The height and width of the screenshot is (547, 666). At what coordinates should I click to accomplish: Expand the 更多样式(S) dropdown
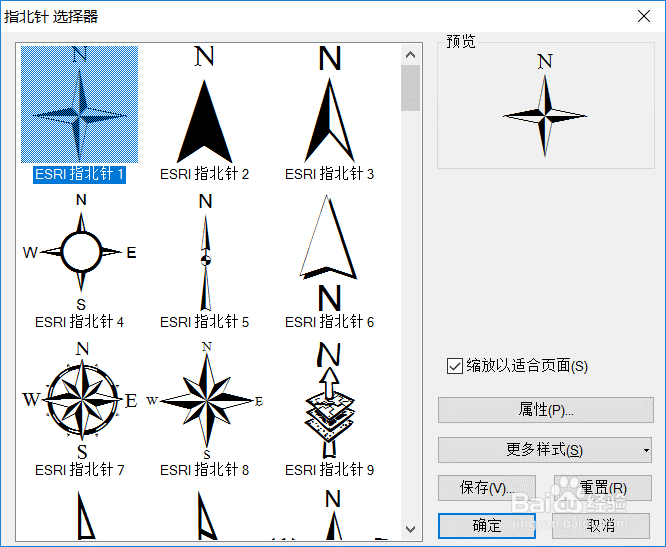pos(545,450)
